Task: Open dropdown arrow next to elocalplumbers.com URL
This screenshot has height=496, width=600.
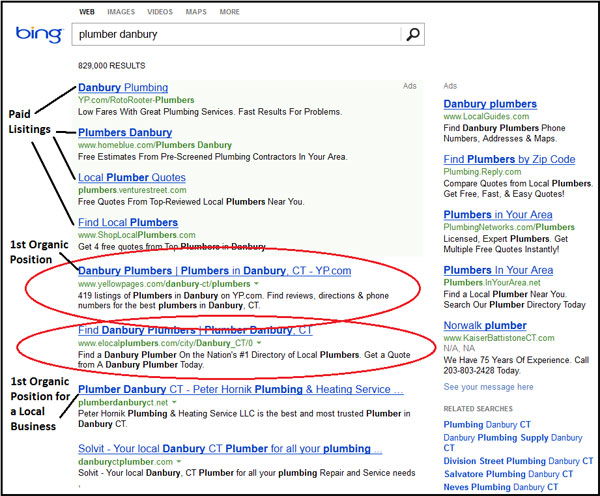Action: 260,343
